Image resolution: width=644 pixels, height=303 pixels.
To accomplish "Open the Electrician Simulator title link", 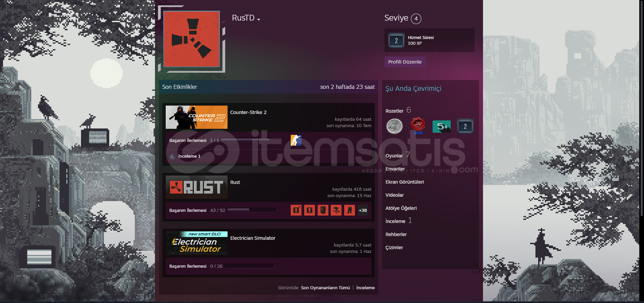I will (x=253, y=238).
